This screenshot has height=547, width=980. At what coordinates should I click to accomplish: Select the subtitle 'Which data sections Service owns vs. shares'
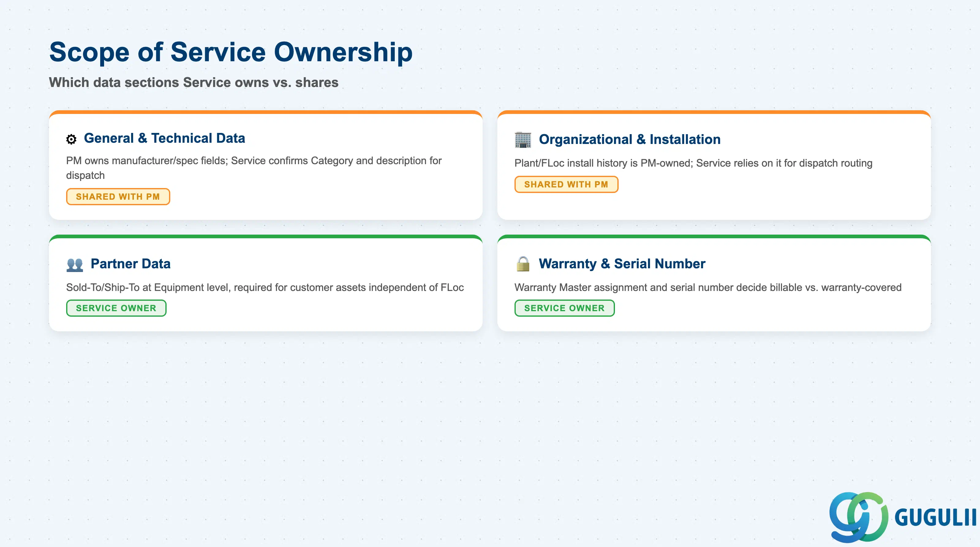194,83
